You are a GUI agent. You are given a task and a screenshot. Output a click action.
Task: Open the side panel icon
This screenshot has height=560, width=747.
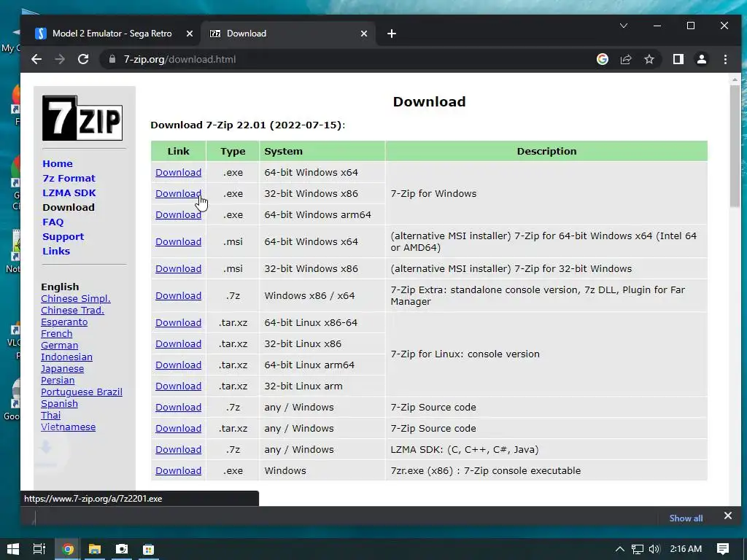pyautogui.click(x=678, y=59)
